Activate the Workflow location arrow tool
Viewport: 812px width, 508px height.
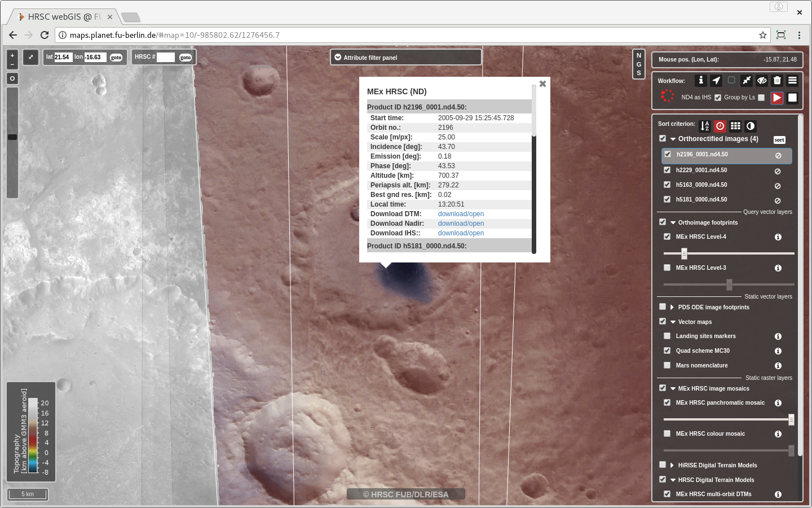716,81
